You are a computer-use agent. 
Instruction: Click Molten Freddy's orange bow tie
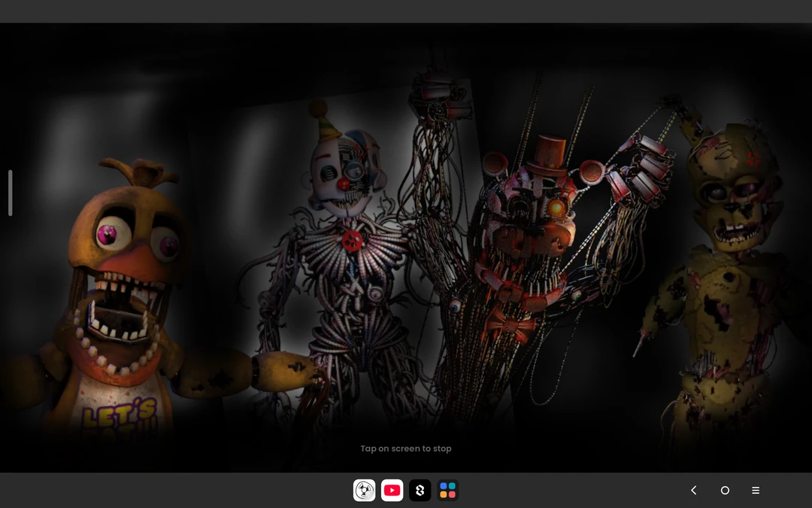509,324
